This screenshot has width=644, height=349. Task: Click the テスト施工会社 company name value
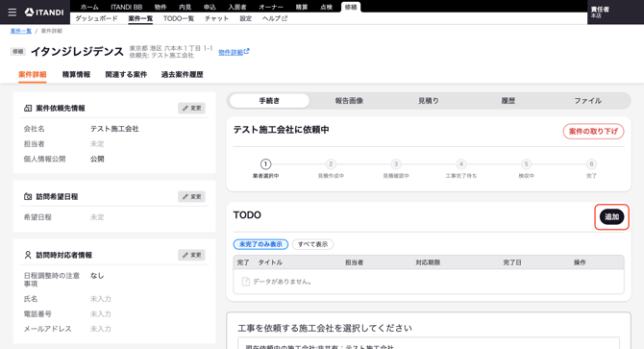coord(114,129)
